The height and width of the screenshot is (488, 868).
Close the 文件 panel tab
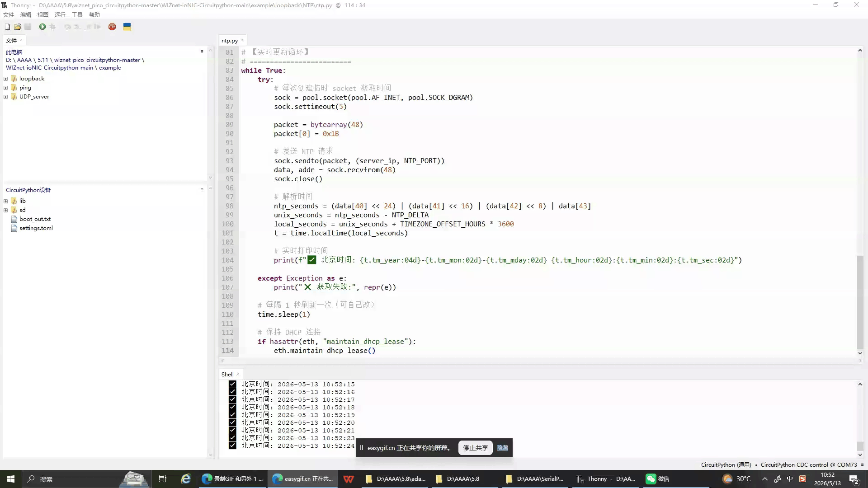(21, 40)
